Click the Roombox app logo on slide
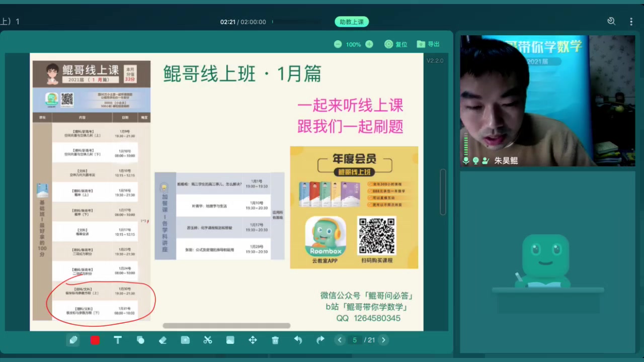 pyautogui.click(x=326, y=236)
